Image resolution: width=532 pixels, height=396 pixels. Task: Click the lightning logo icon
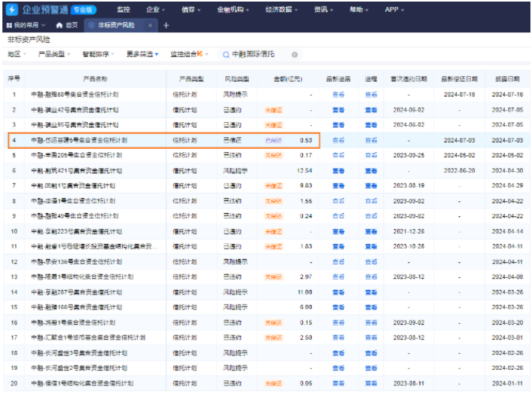(x=12, y=10)
